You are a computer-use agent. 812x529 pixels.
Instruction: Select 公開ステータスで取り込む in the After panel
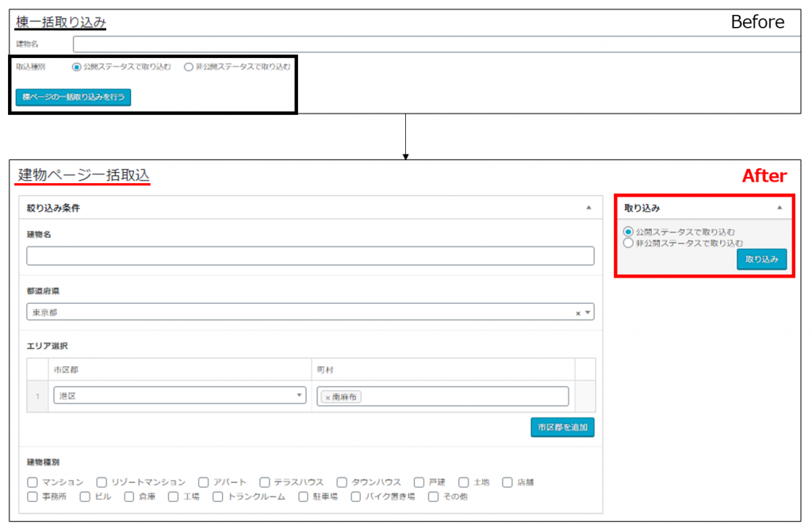tap(629, 232)
